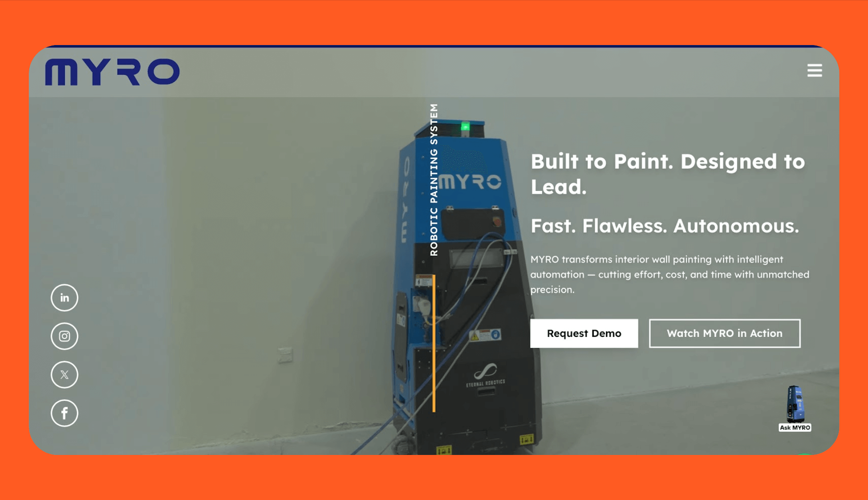Click the Ask MYRO label
Viewport: 868px width, 500px height.
[795, 427]
